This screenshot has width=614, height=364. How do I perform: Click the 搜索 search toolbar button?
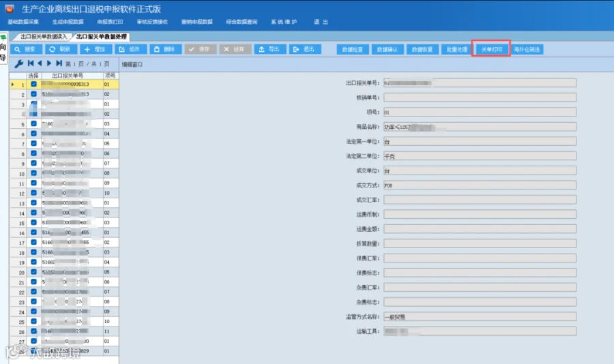pyautogui.click(x=27, y=49)
